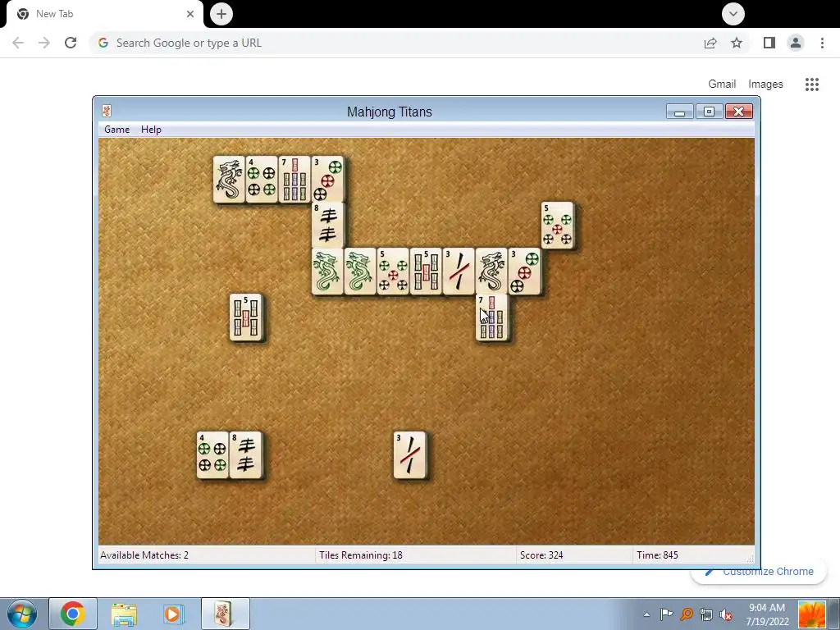This screenshot has height=630, width=840.
Task: Click the raised 5 of circles tile at upper right
Action: pyautogui.click(x=557, y=226)
